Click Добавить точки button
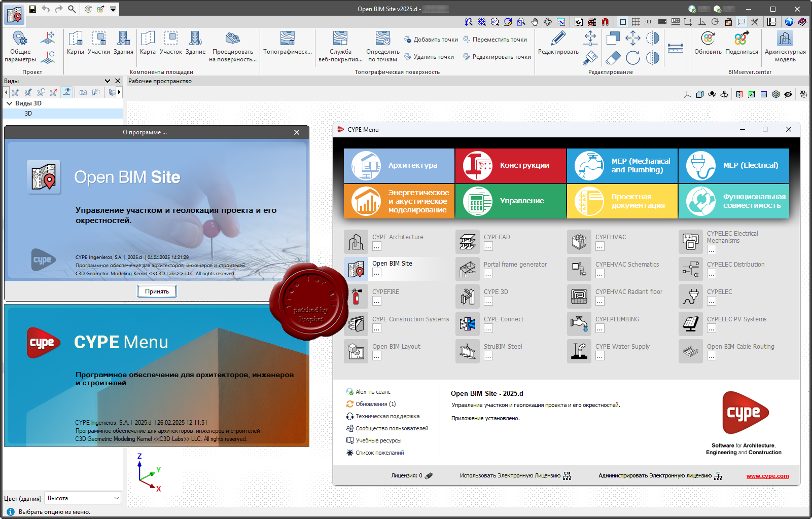812x519 pixels. (x=431, y=40)
